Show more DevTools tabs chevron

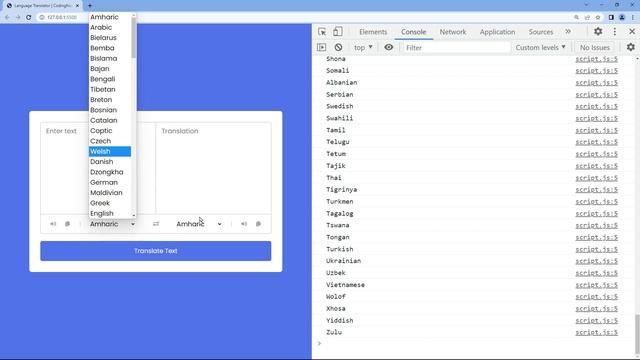point(568,32)
